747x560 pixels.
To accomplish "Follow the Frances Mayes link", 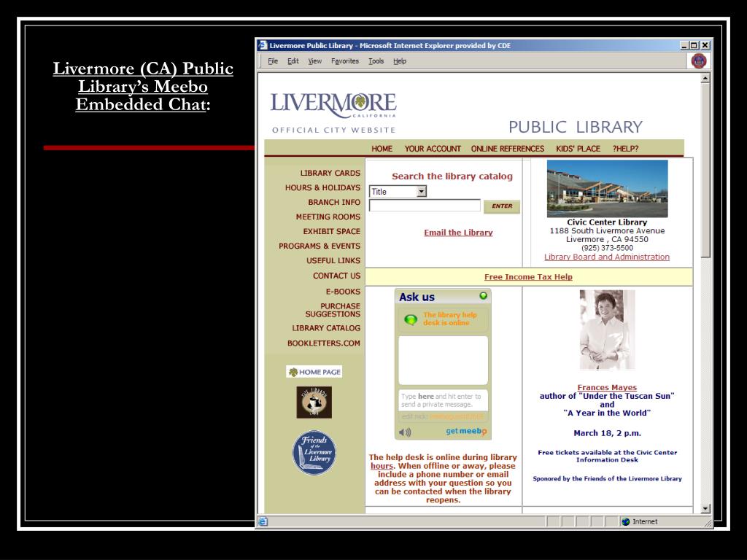I will point(607,388).
